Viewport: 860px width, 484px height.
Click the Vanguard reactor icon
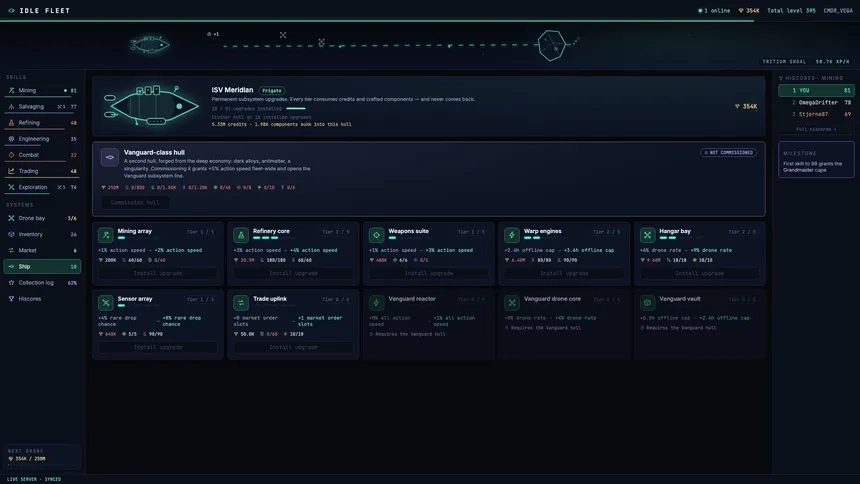[x=376, y=302]
